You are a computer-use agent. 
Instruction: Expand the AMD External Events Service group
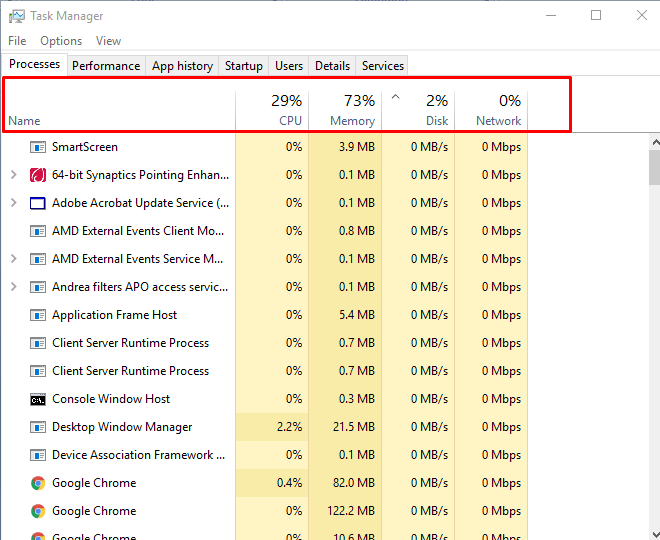(13, 259)
